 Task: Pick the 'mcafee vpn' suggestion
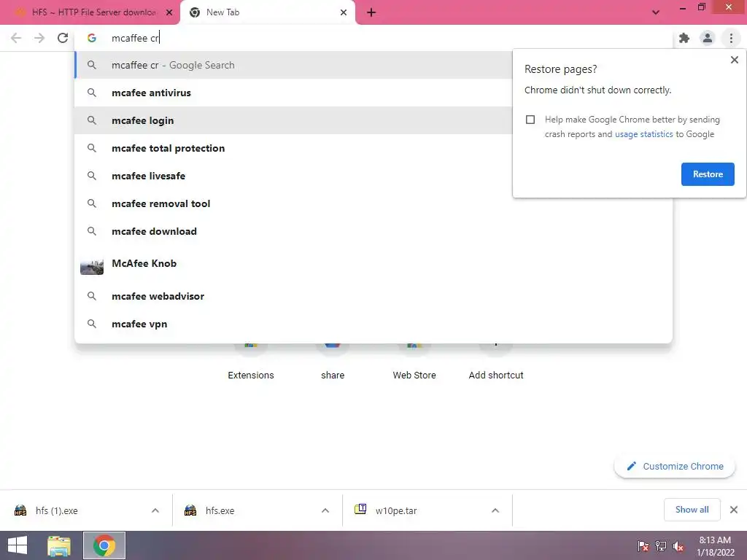[x=373, y=324]
